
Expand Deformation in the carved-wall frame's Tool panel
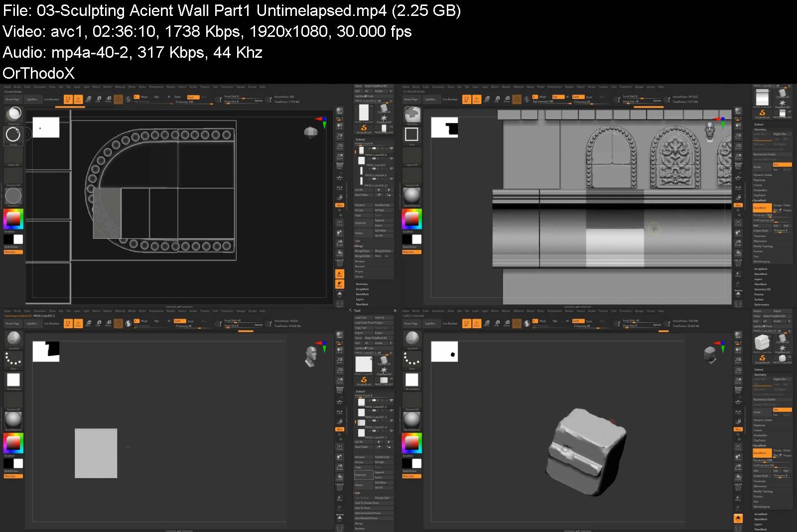[762, 304]
